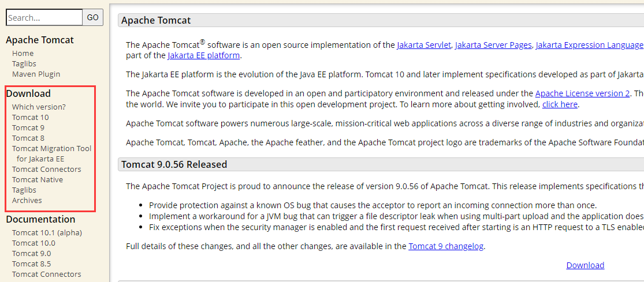Click the Documentation sidebar heading
Image resolution: width=644 pixels, height=282 pixels.
(x=40, y=219)
